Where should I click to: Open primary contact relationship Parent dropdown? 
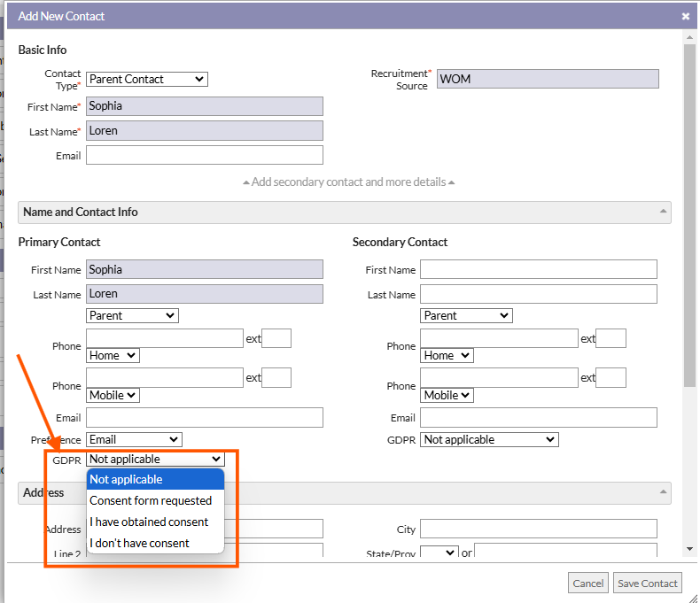click(x=132, y=315)
